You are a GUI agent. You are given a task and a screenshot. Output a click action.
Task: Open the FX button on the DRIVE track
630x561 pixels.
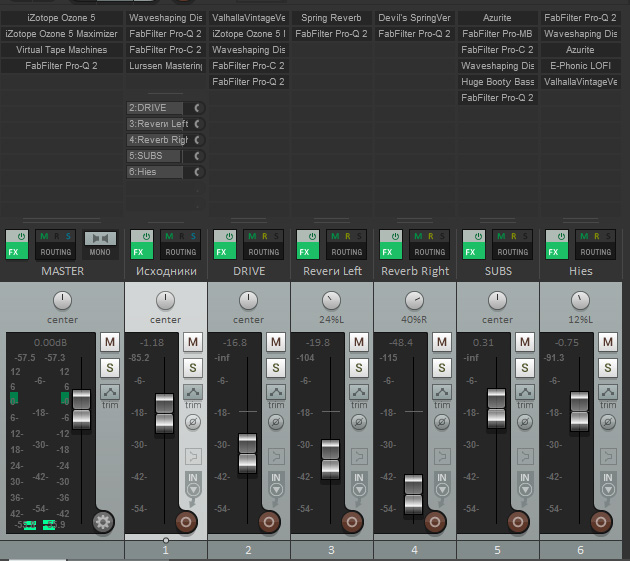point(225,244)
